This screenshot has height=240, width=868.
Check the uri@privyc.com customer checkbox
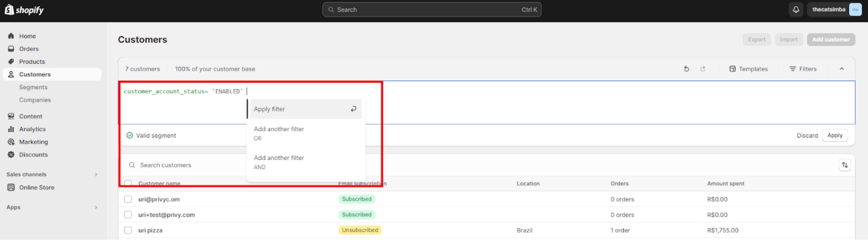pos(128,199)
